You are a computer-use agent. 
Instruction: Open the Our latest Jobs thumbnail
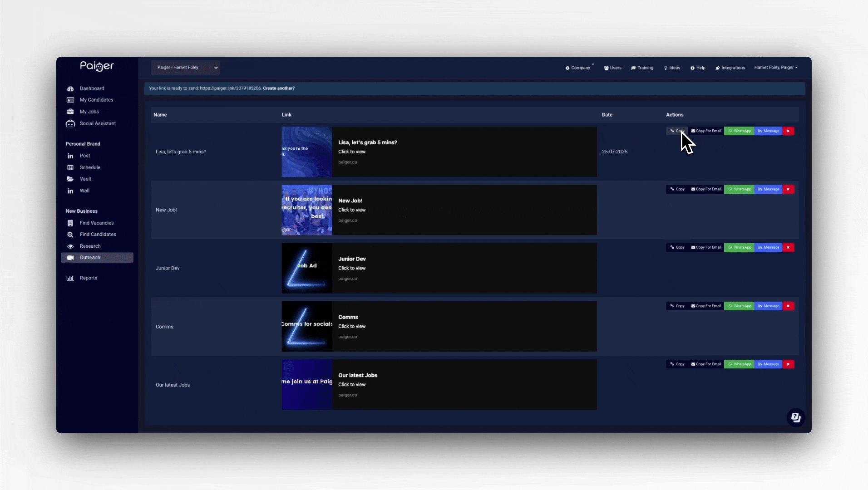(x=307, y=385)
